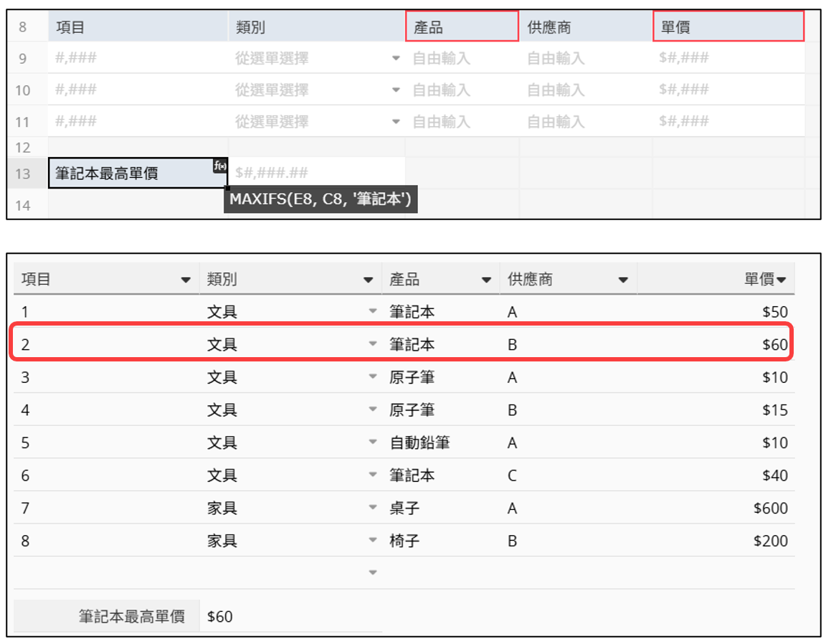Open the 類別 dropdown arrow for item 1
This screenshot has width=831, height=644.
point(372,312)
